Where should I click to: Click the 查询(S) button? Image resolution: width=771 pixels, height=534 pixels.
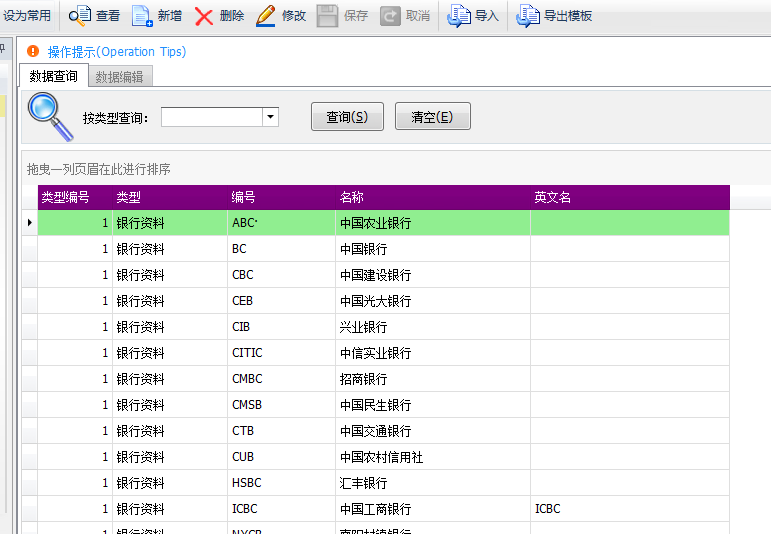[347, 117]
